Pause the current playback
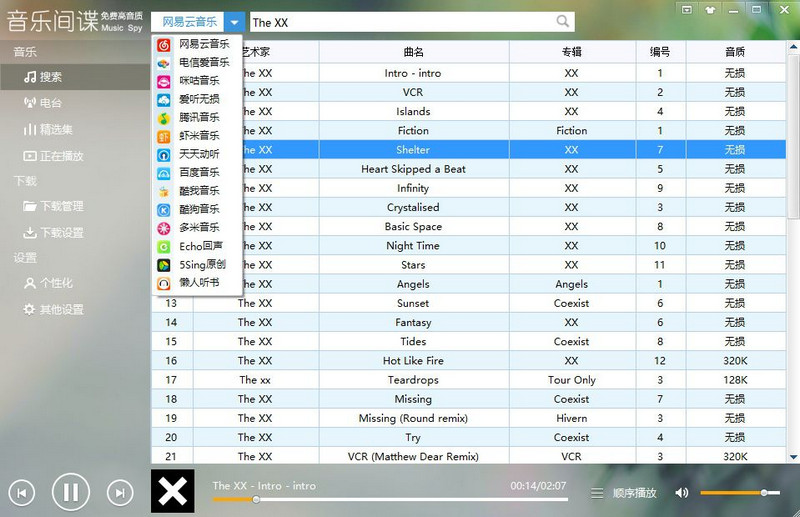This screenshot has width=800, height=517. point(71,492)
